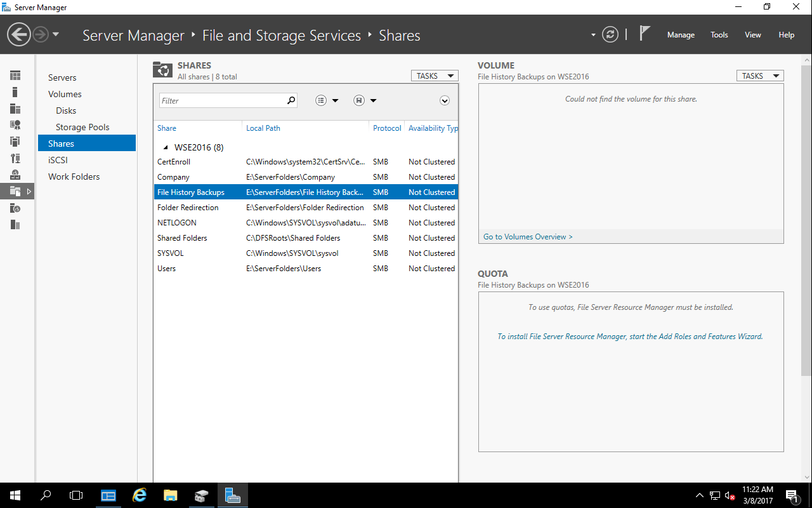The width and height of the screenshot is (812, 508).
Task: Click install File Server Resource Manager link
Action: click(x=630, y=337)
